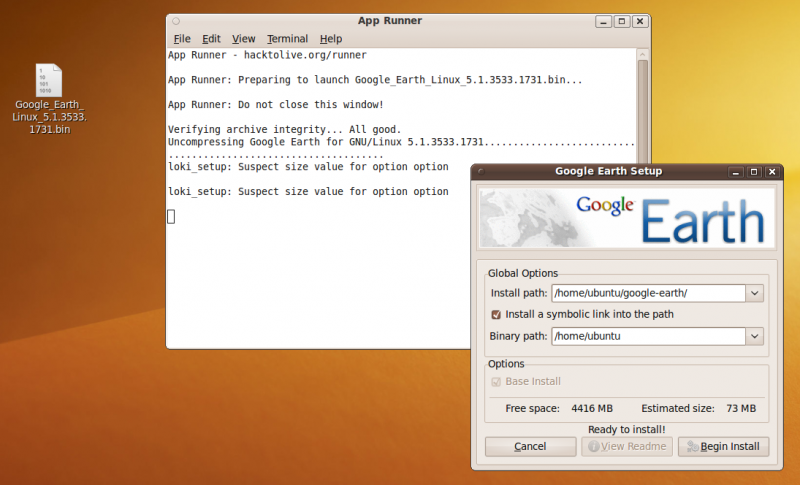Click the 'App Runner - hacktolive.org/runner' line
The image size is (800, 485).
pos(267,55)
